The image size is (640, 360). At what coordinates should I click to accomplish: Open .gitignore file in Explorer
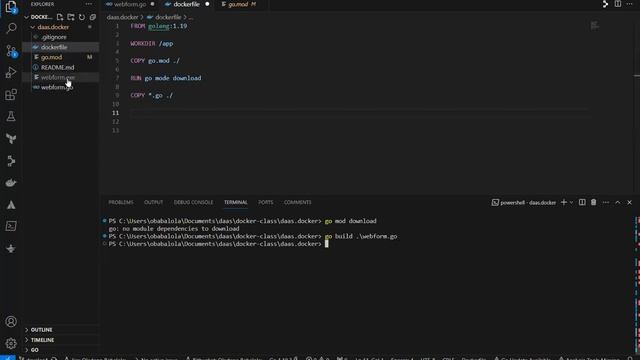coord(60,37)
